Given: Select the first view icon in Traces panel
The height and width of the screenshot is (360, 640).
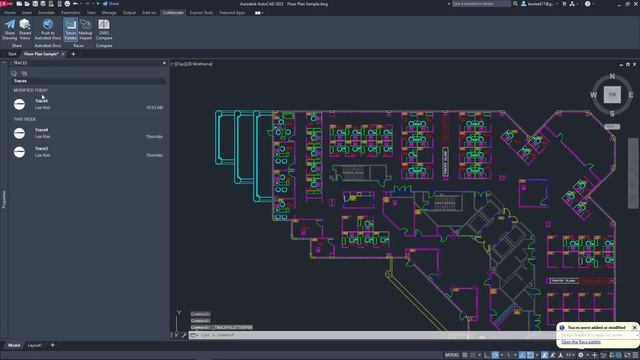Looking at the screenshot, I should [13, 73].
